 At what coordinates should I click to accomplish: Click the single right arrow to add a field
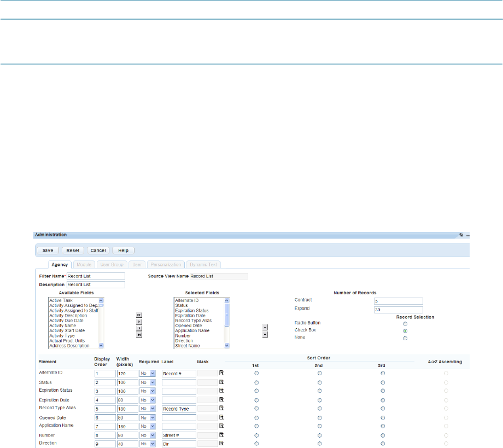[139, 322]
